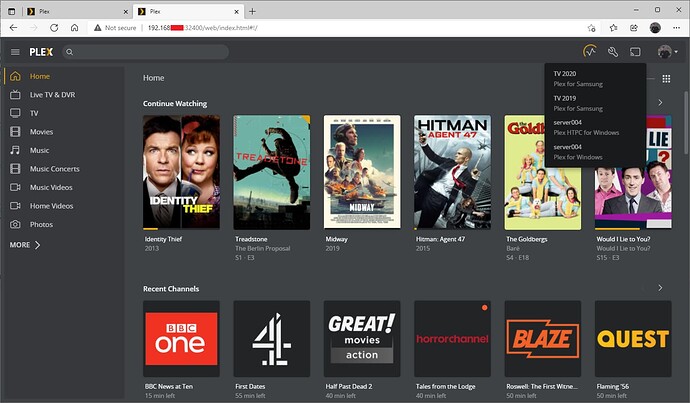Advance Recent Channels row with arrow
Image resolution: width=690 pixels, height=403 pixels.
660,288
